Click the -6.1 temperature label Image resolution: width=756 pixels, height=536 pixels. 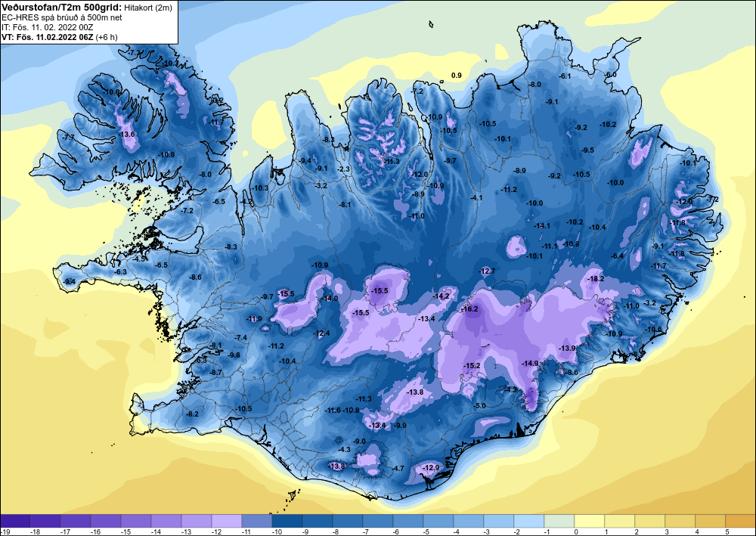pyautogui.click(x=565, y=76)
